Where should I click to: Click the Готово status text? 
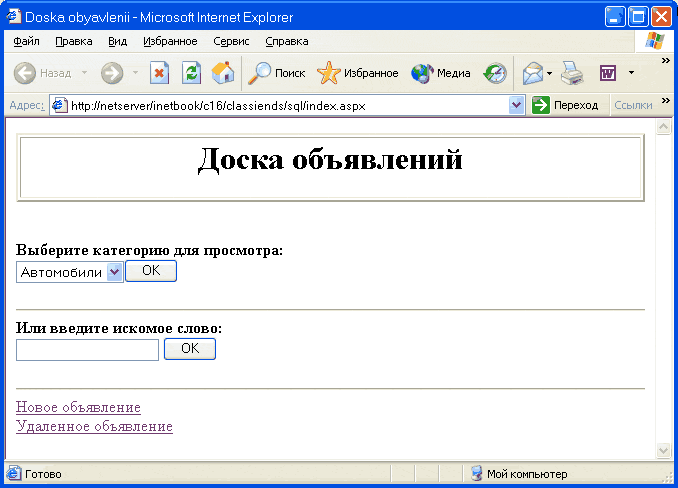click(x=43, y=474)
